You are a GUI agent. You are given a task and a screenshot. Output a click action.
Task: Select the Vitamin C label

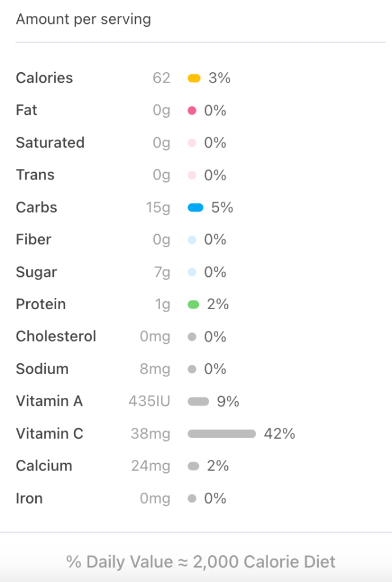pyautogui.click(x=49, y=434)
